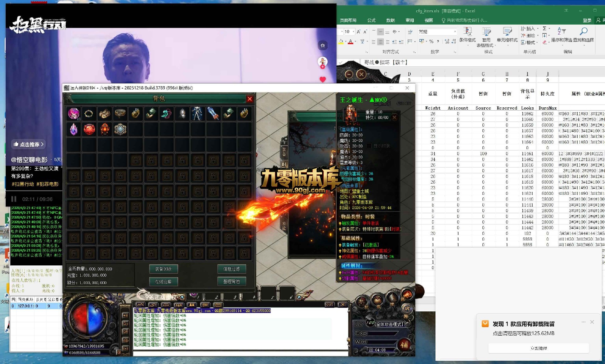The height and width of the screenshot is (364, 605).
Task: Switch to the 公式 ribbon tab
Action: (x=371, y=20)
